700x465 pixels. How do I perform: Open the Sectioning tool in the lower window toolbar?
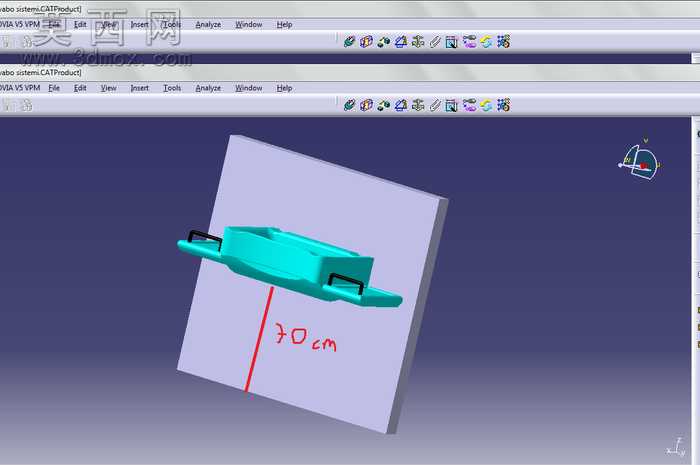click(x=367, y=105)
